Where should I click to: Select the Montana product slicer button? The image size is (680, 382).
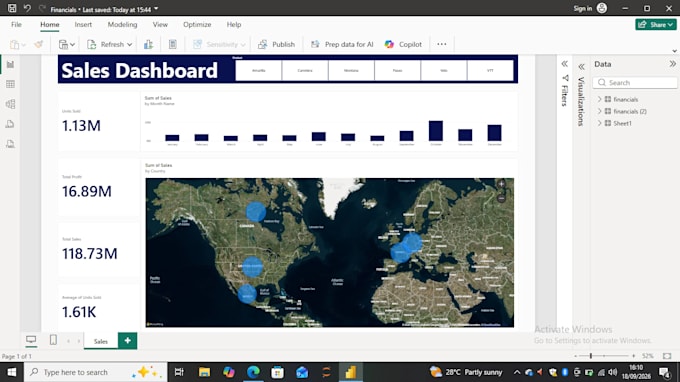point(351,70)
